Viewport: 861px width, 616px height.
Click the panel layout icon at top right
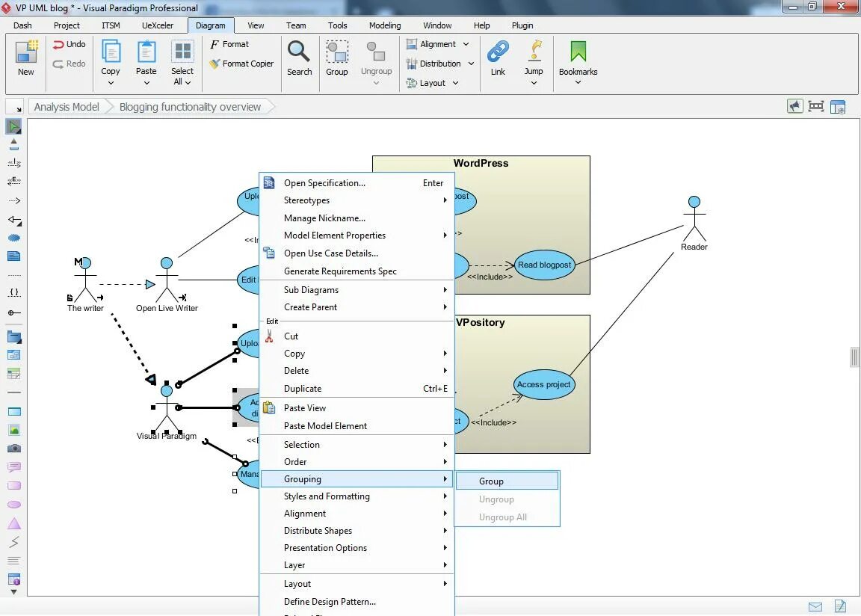[x=837, y=106]
